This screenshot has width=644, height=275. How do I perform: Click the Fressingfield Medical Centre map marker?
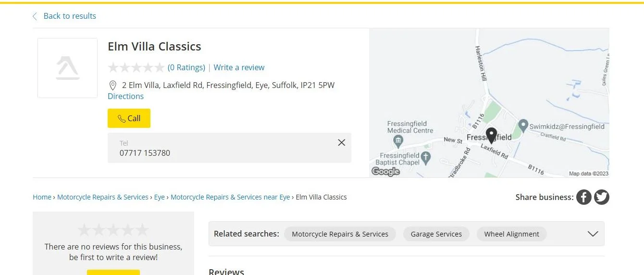click(398, 141)
